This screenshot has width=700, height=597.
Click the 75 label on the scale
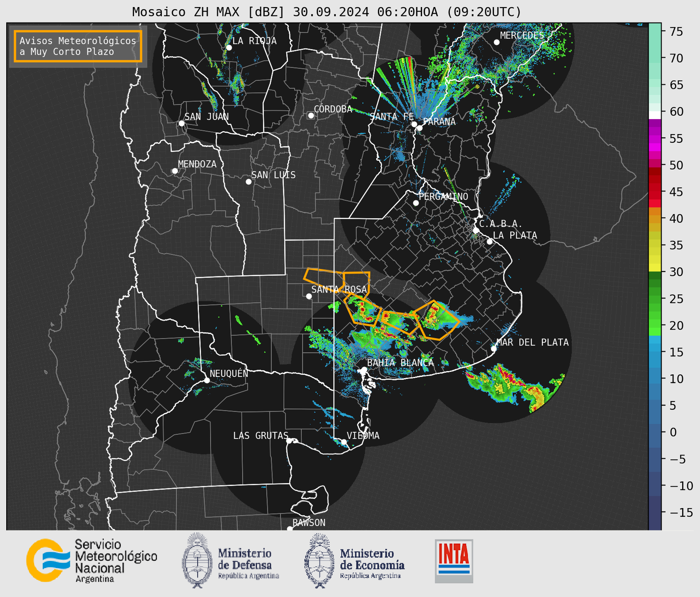point(676,32)
